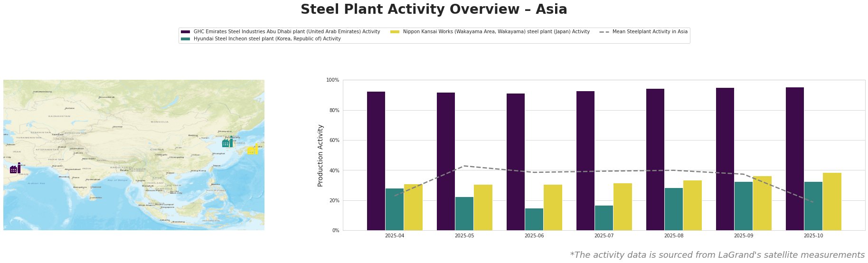868x263 pixels.
Task: Select the Mean Steelplant Activity legend label
Action: [x=650, y=32]
